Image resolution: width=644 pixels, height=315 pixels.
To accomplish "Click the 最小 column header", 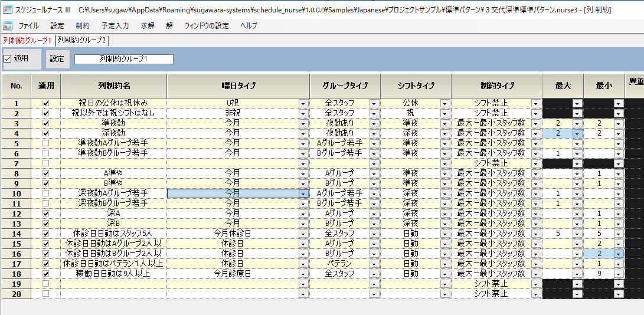I will [604, 86].
